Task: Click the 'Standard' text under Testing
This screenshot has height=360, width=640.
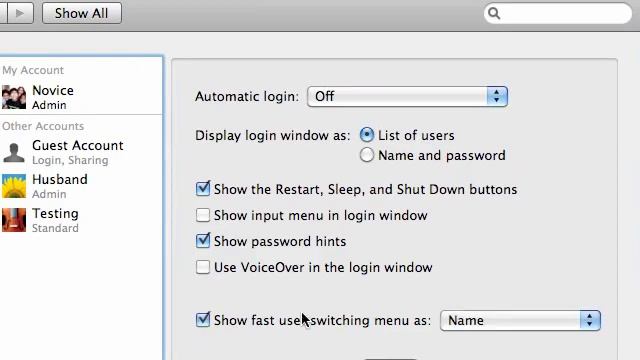Action: tap(55, 228)
